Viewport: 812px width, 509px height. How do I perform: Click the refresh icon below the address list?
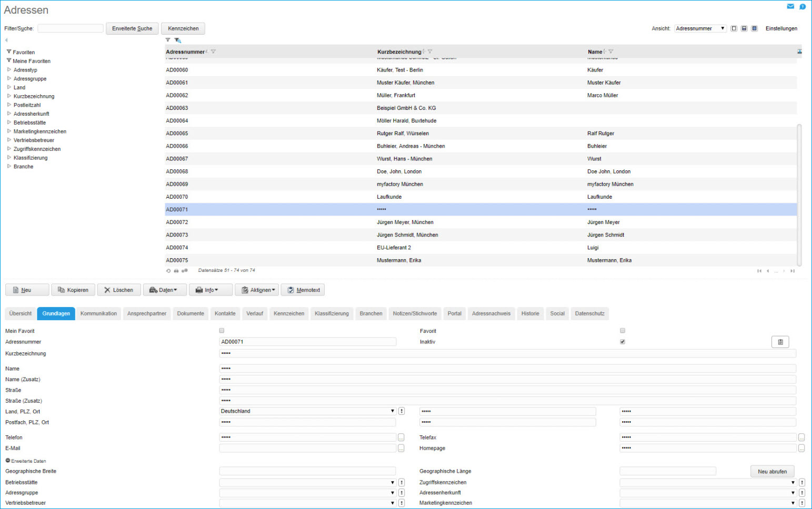pyautogui.click(x=168, y=271)
